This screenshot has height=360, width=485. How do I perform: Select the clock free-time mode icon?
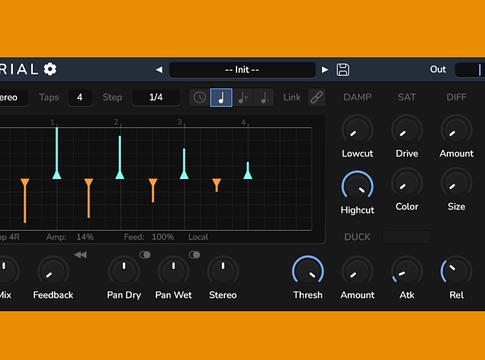pyautogui.click(x=200, y=98)
